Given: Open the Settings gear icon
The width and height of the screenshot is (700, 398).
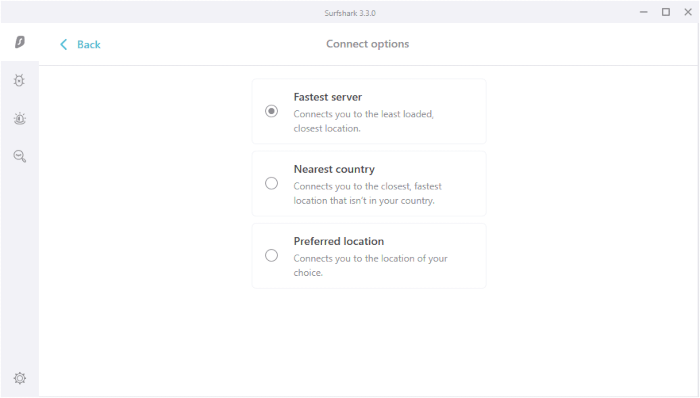Looking at the screenshot, I should [x=20, y=378].
